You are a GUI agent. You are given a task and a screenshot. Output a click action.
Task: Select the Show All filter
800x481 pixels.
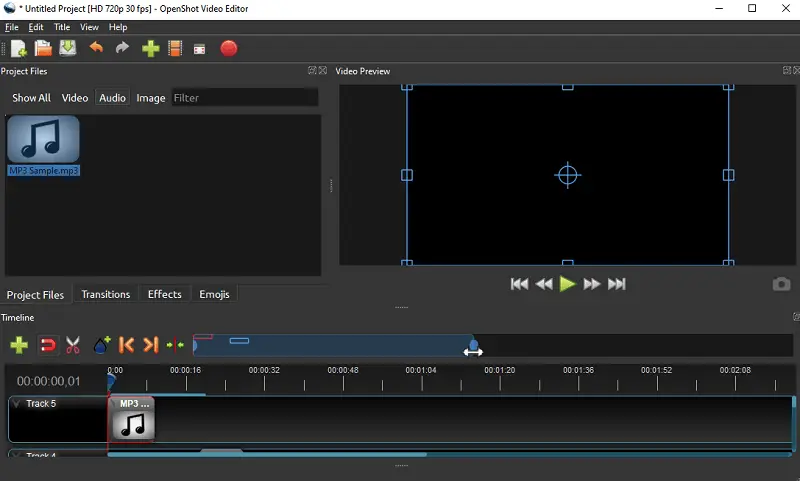pyautogui.click(x=31, y=98)
